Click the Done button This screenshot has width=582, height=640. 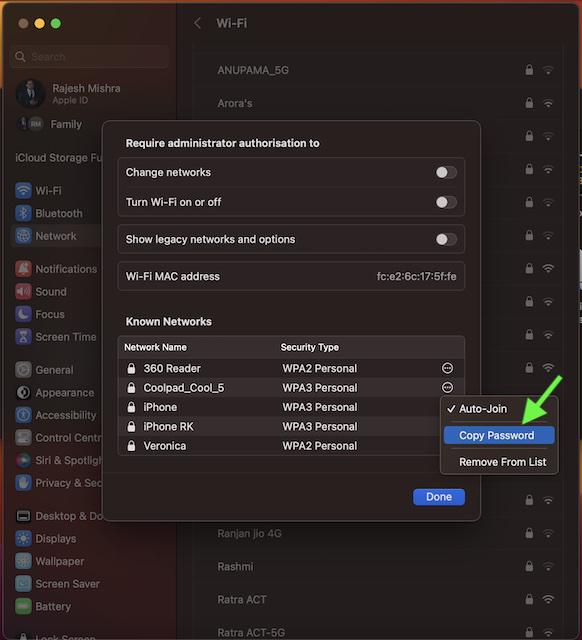439,497
